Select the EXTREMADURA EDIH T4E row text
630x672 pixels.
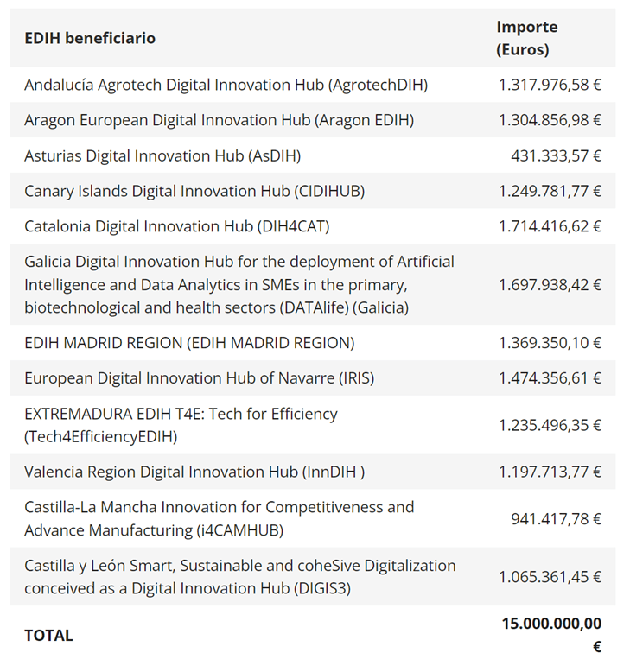pyautogui.click(x=181, y=425)
